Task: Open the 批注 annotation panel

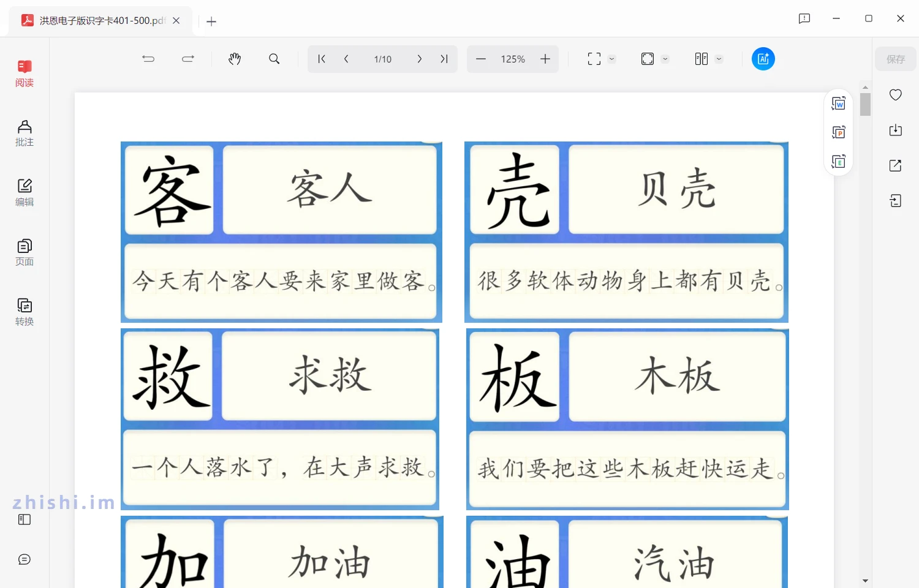Action: 25,133
